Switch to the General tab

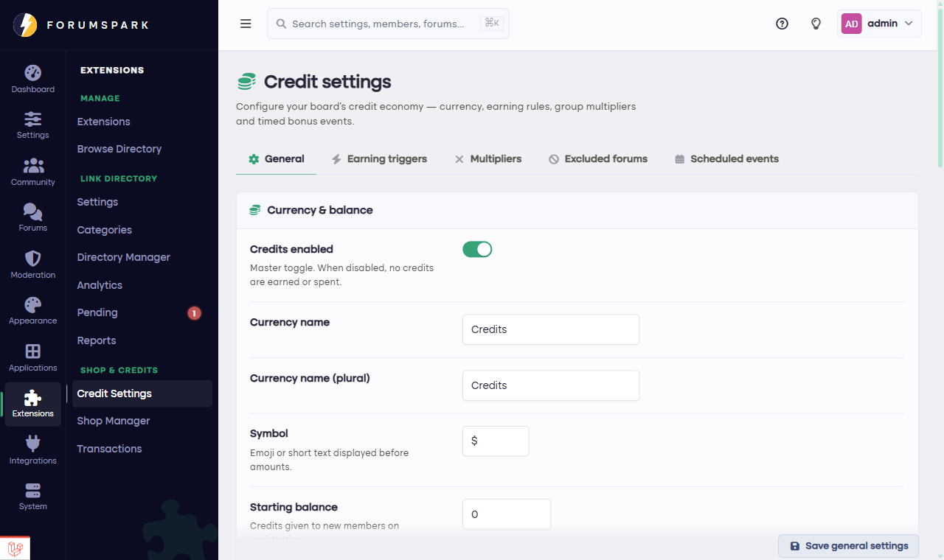pos(277,158)
